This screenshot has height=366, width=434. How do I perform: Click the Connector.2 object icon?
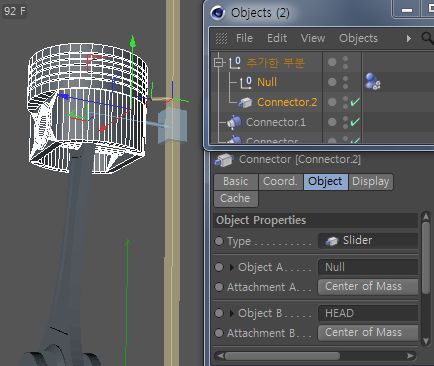[x=246, y=102]
